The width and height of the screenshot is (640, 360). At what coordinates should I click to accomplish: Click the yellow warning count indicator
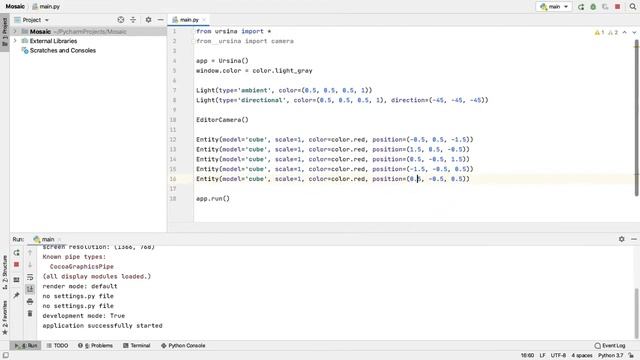[599, 32]
